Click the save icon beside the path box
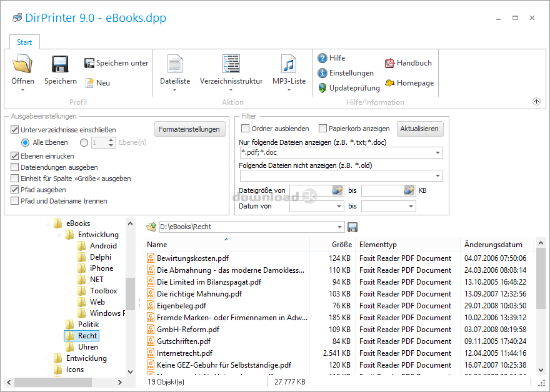 click(x=352, y=227)
